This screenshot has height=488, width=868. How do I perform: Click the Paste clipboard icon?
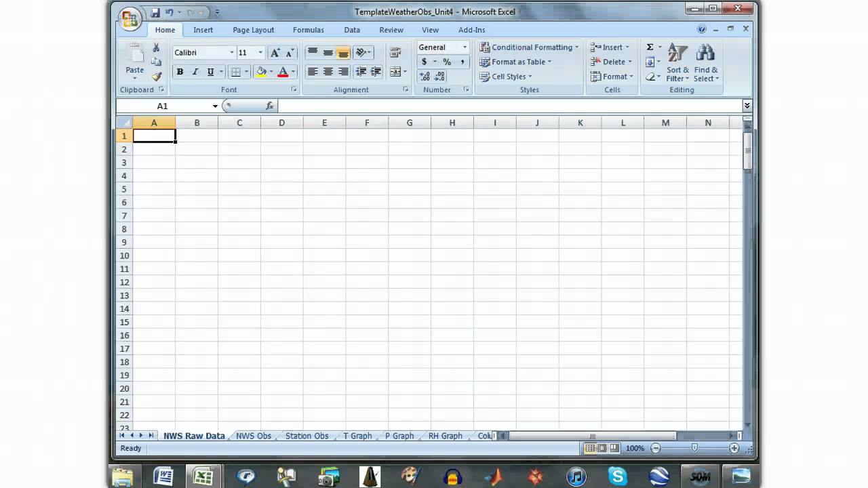coord(135,54)
